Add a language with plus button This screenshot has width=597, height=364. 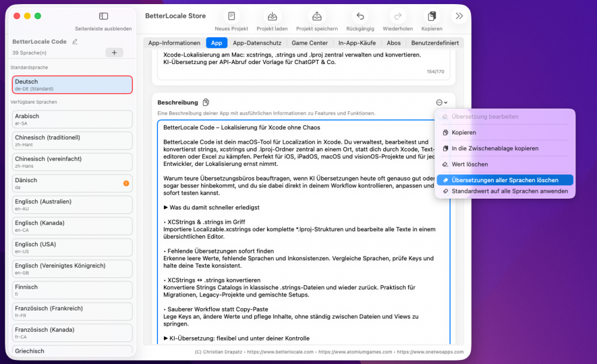click(x=114, y=52)
